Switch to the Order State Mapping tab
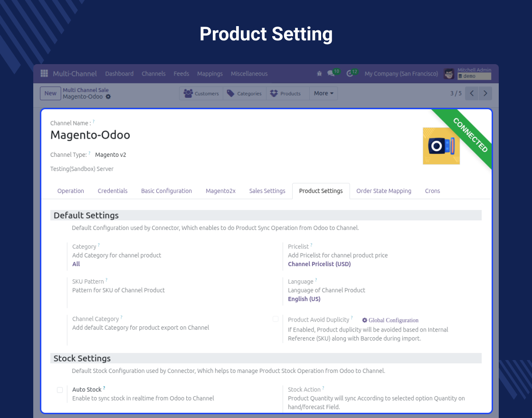Viewport: 532px width, 418px height. 383,191
